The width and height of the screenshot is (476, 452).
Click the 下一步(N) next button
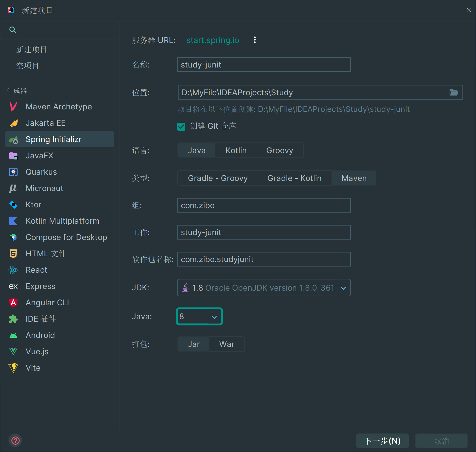(x=382, y=441)
